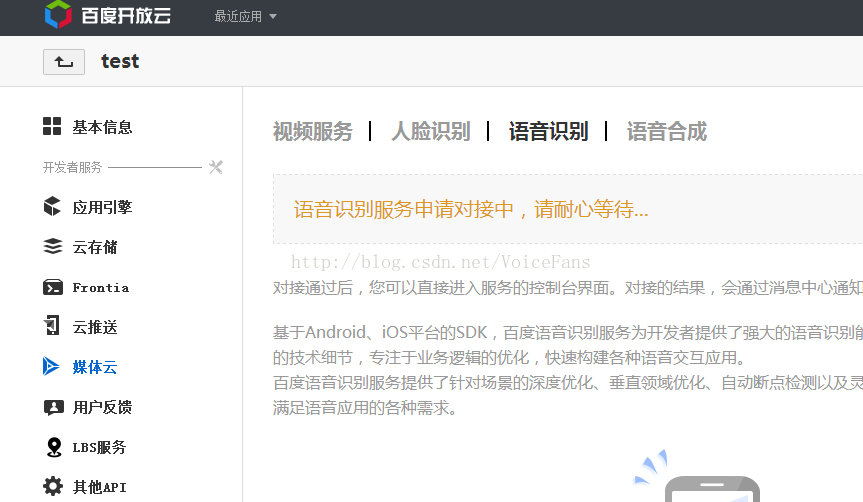This screenshot has height=502, width=863.
Task: Click the 百度开放云 brand text
Action: click(126, 15)
